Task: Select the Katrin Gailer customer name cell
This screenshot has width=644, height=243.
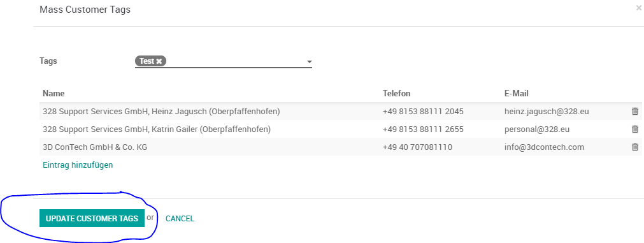Action: click(x=157, y=129)
